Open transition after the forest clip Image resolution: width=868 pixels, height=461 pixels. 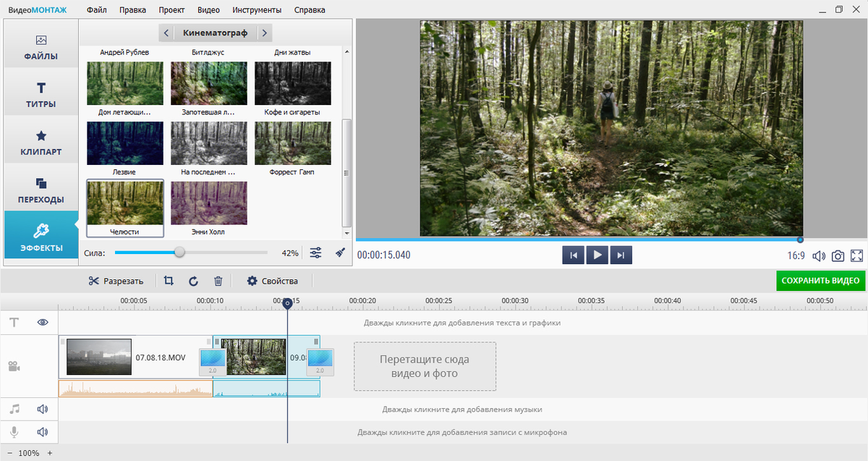tap(320, 362)
